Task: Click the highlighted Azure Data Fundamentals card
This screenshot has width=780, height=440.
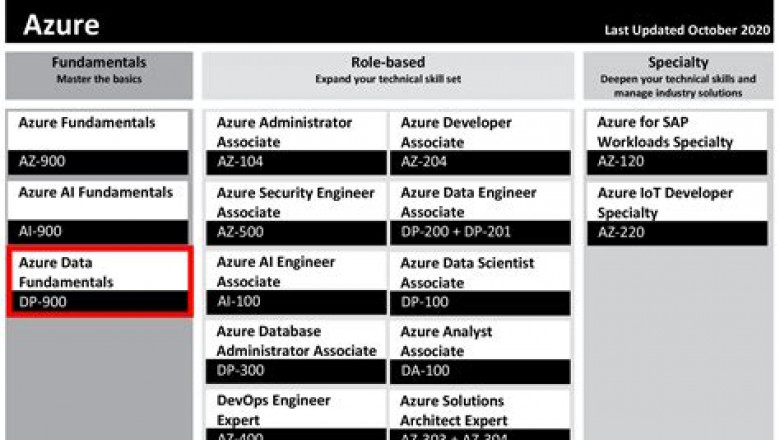Action: [99, 282]
